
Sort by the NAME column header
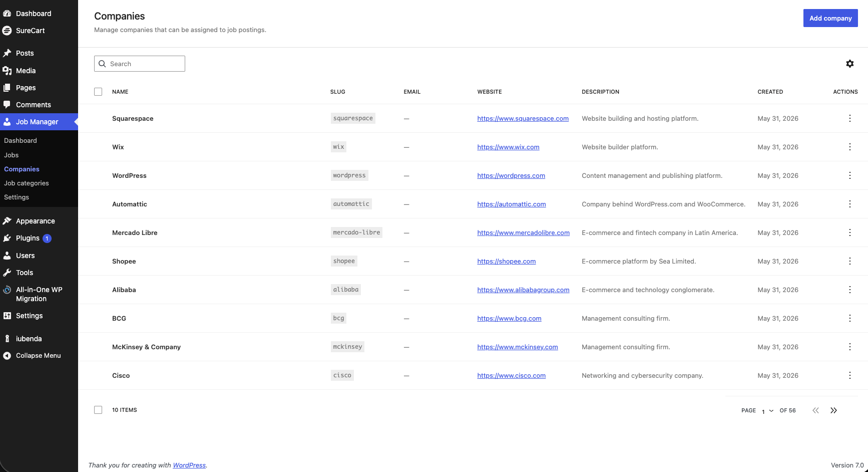120,92
